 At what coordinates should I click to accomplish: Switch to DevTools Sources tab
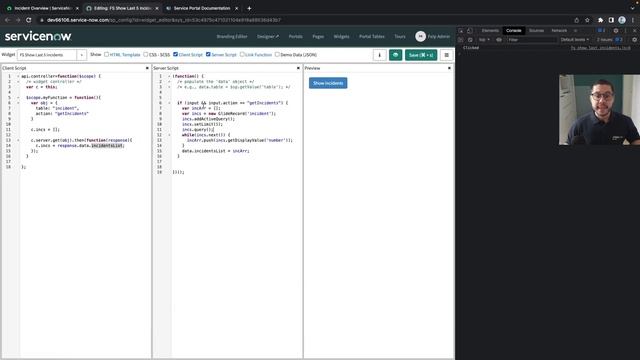pos(536,31)
